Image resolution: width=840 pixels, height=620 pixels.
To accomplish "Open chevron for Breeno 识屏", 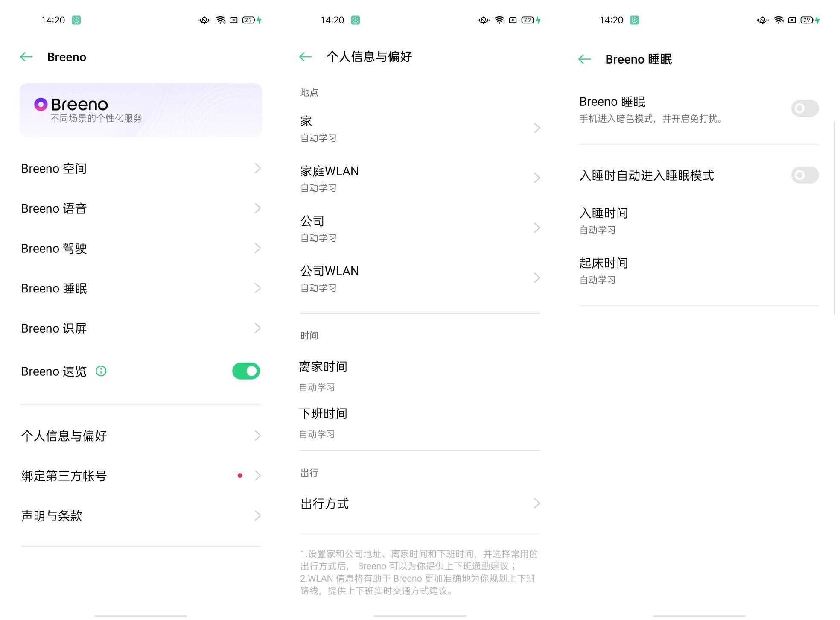I will click(x=257, y=328).
